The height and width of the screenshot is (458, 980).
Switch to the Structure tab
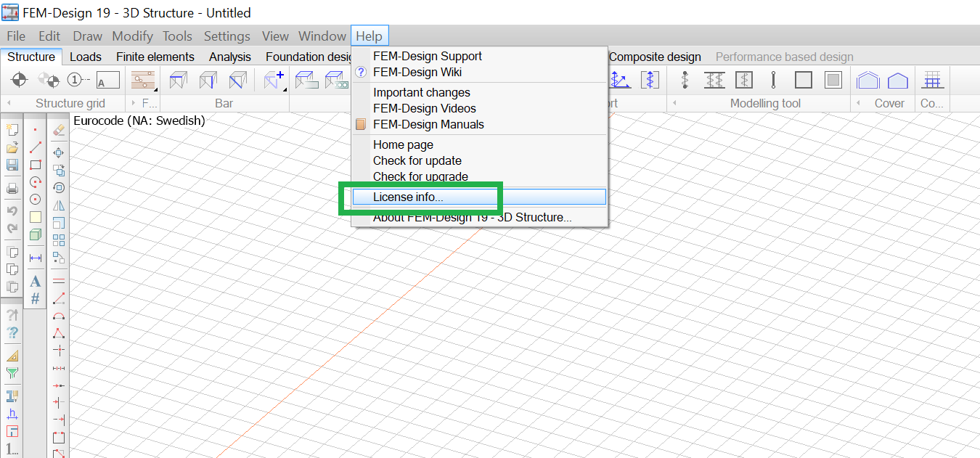point(31,57)
